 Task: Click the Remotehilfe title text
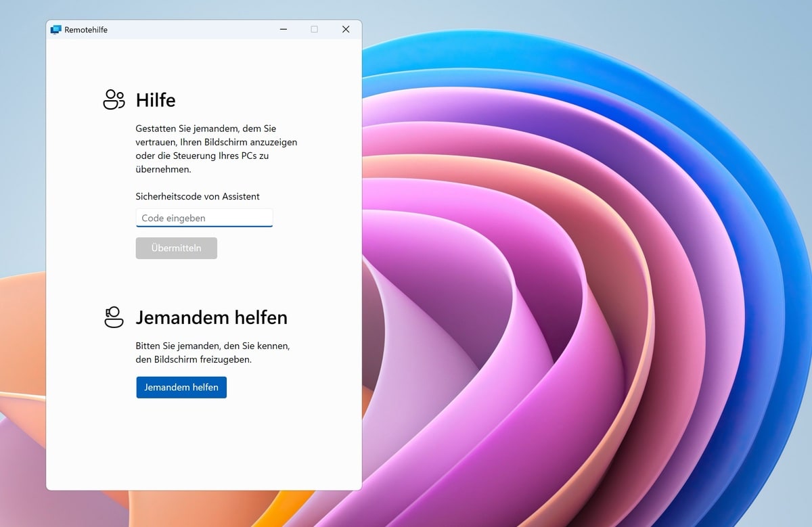(86, 30)
